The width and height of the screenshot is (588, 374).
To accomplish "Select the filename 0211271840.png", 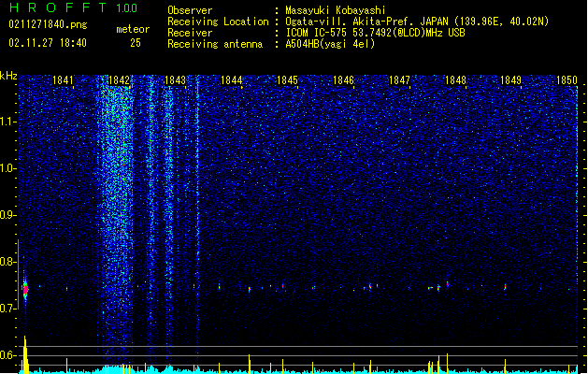I will tap(48, 24).
